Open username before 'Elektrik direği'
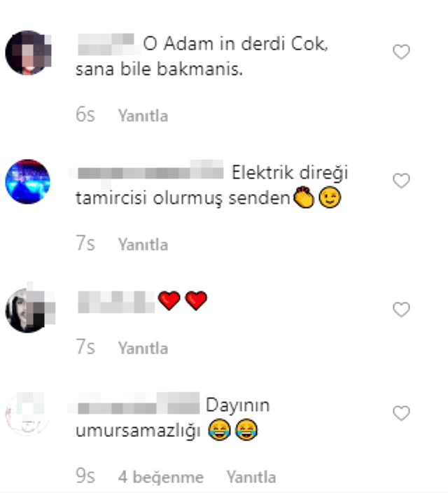 [x=148, y=172]
